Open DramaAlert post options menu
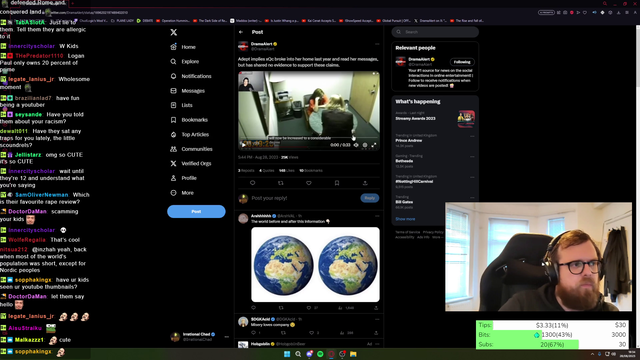Viewport: 640px width, 360px height. point(377,44)
